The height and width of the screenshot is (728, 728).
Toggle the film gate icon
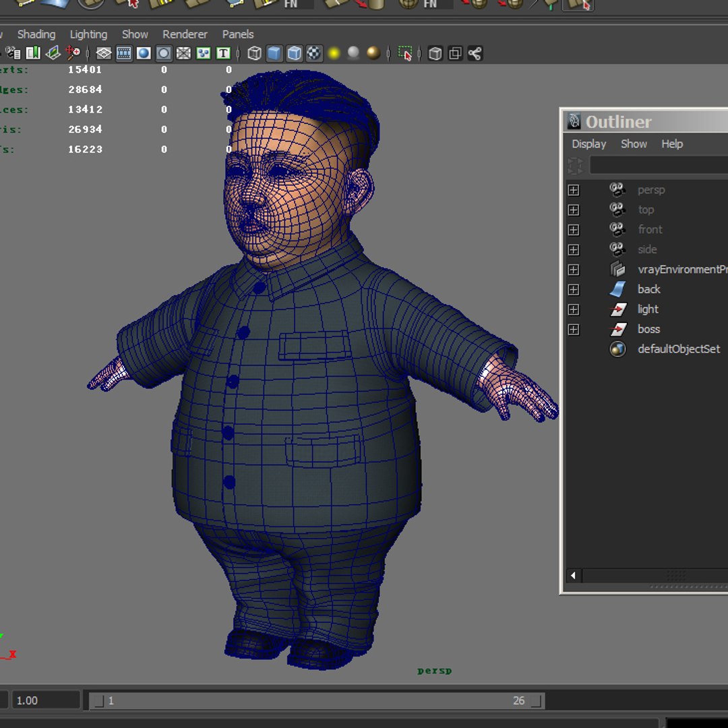(123, 53)
